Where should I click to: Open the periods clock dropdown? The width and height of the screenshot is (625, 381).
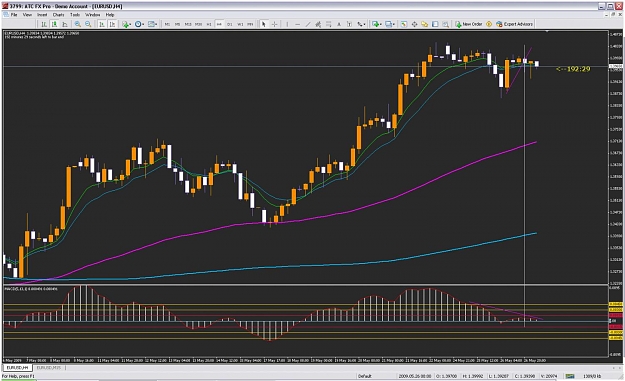click(x=139, y=24)
